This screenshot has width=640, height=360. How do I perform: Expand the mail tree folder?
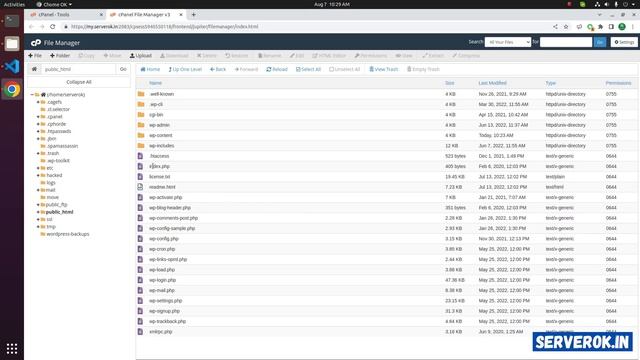pyautogui.click(x=38, y=190)
